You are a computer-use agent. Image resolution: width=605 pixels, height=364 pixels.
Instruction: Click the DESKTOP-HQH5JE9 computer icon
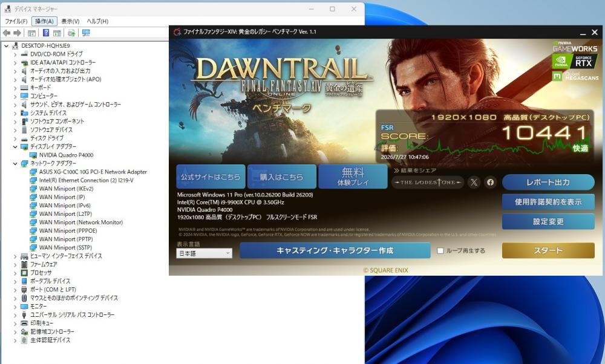tap(16, 46)
